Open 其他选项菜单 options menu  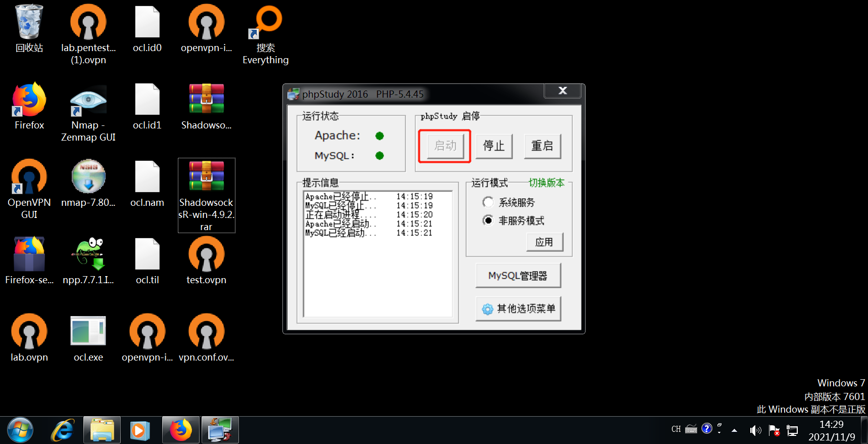(x=518, y=308)
